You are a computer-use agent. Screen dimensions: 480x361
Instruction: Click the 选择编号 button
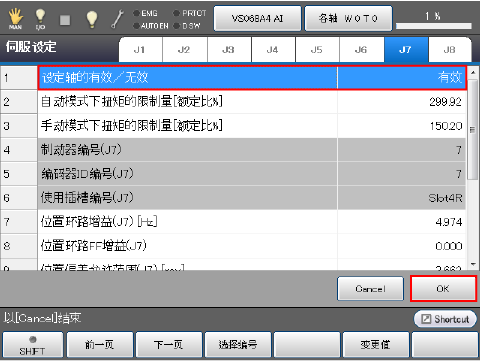238,345
